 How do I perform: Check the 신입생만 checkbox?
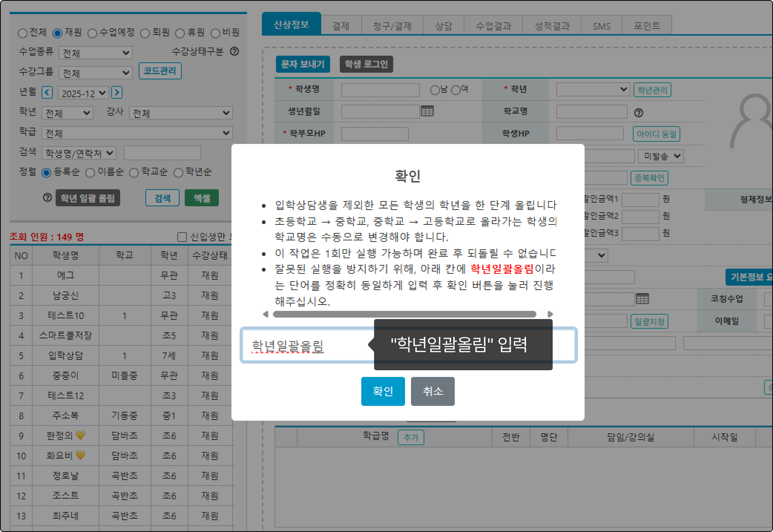[182, 237]
